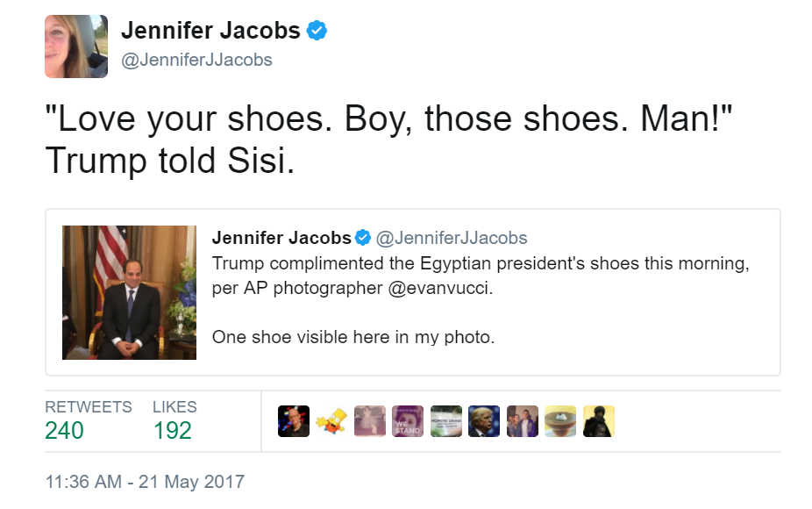View the 192 likes list
This screenshot has height=509, width=812.
172,430
